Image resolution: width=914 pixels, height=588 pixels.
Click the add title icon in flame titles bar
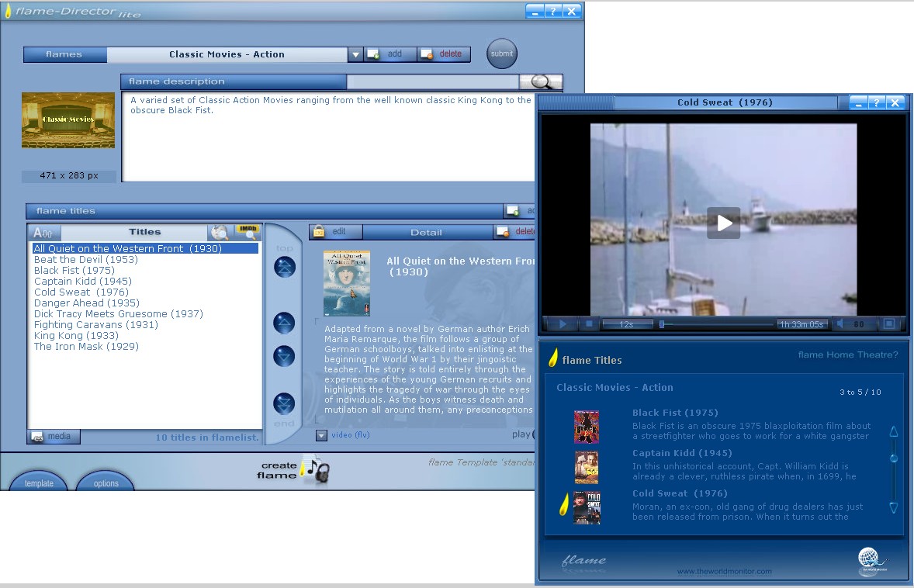pyautogui.click(x=513, y=210)
